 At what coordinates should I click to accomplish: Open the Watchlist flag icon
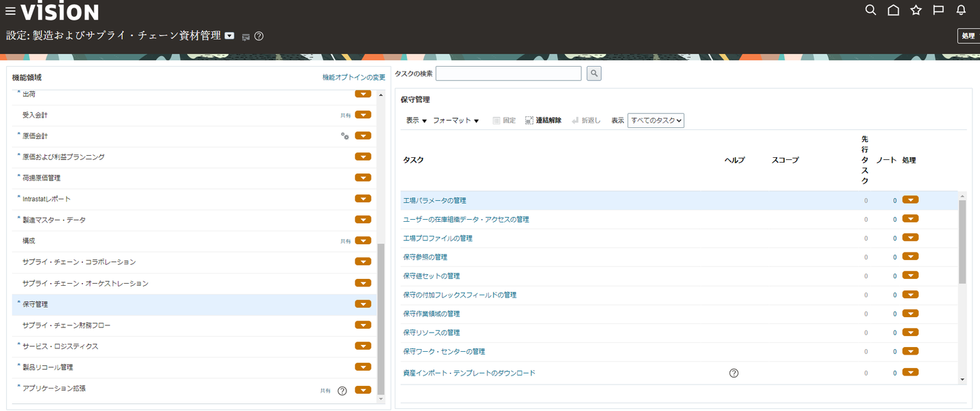[x=938, y=10]
